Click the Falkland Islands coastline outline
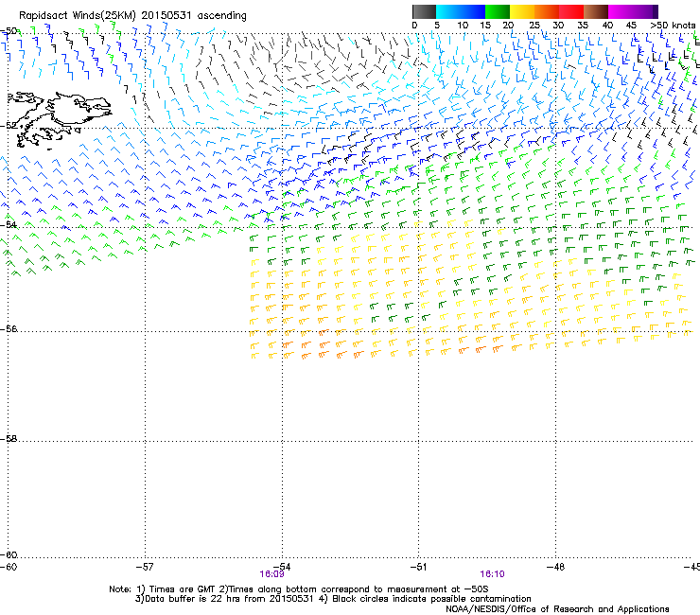This screenshot has height=615, width=700. (x=58, y=120)
